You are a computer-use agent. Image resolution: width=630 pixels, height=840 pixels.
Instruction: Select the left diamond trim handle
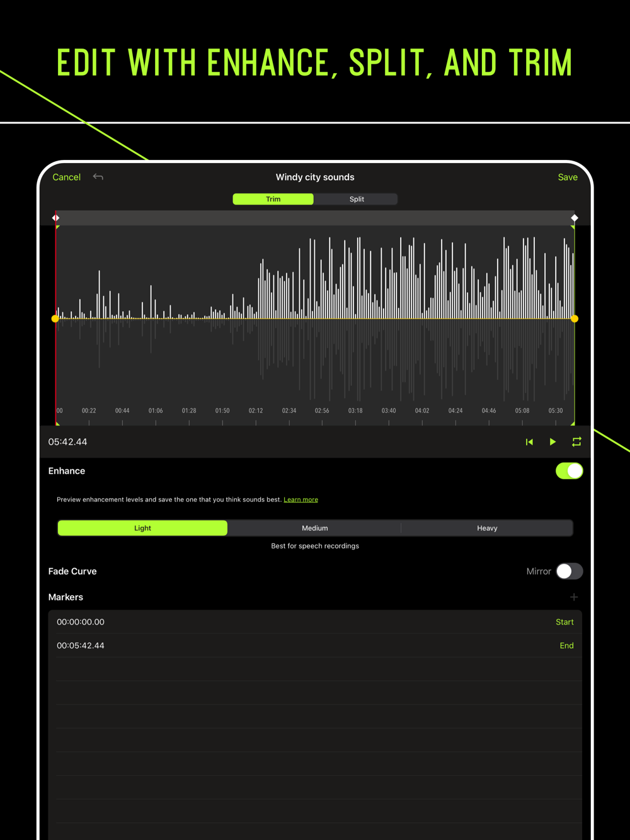pos(55,218)
